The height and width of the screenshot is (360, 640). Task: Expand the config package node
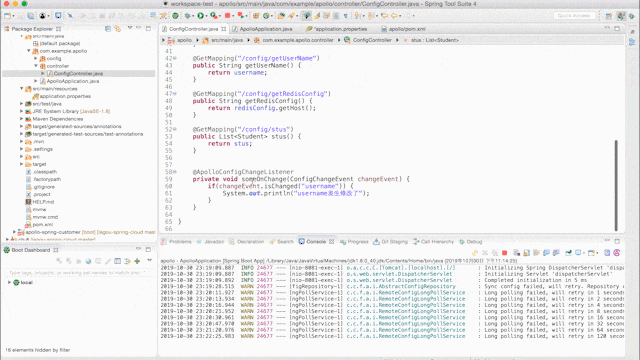point(36,58)
